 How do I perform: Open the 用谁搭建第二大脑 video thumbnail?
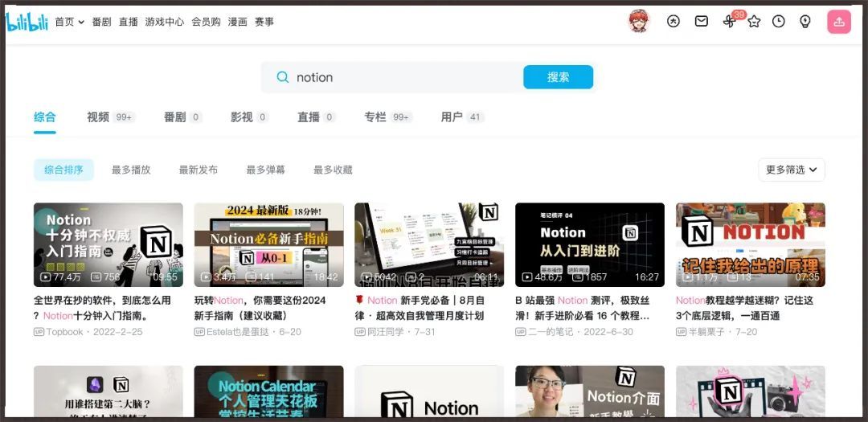(108, 391)
